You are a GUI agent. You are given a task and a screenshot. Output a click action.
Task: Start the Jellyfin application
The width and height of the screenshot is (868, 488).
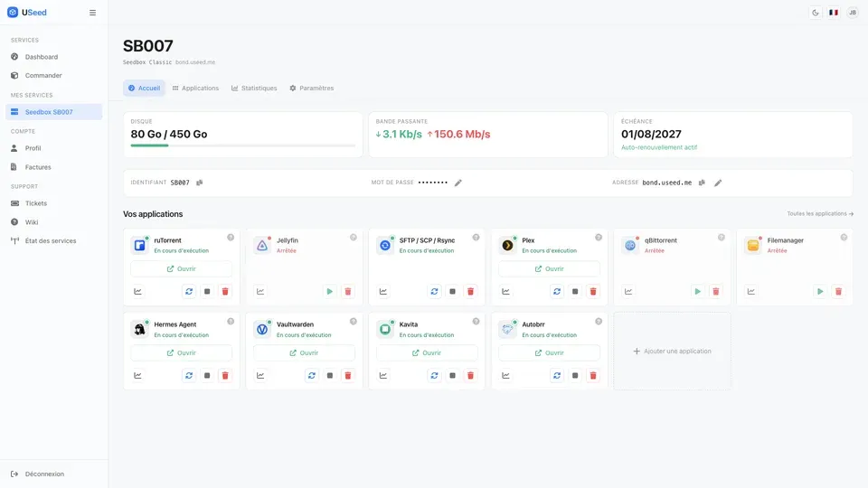click(330, 292)
